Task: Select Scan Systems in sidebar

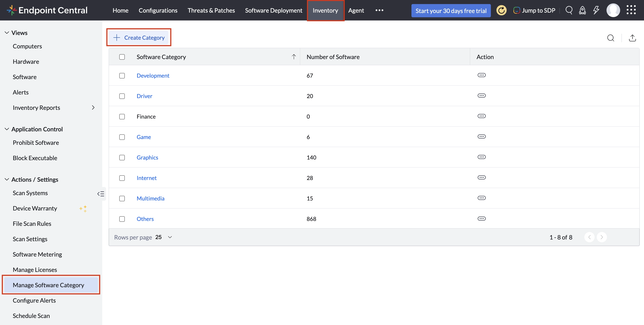Action: coord(30,193)
